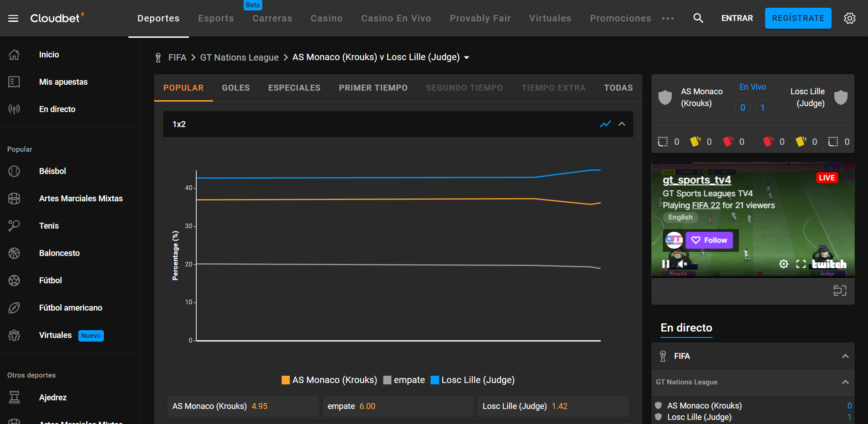Open AS Monaco (Krouks) live match row
The width and height of the screenshot is (868, 424).
pos(753,411)
